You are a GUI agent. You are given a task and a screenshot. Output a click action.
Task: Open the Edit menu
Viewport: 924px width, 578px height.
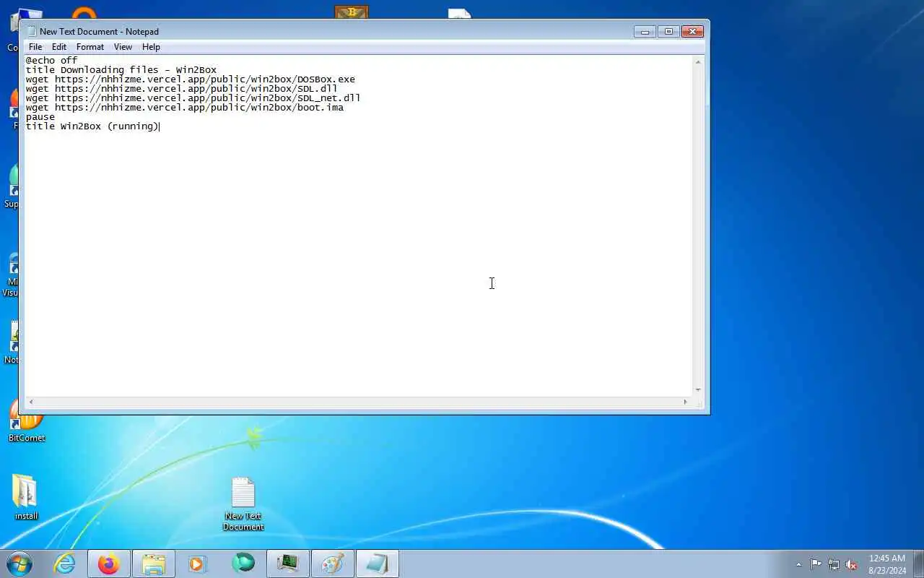coord(59,47)
